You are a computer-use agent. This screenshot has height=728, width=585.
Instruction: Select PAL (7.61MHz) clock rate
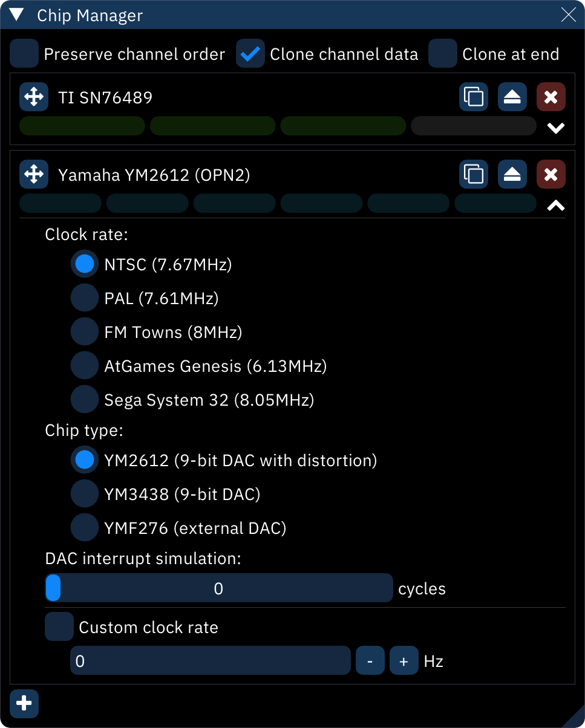coord(85,298)
